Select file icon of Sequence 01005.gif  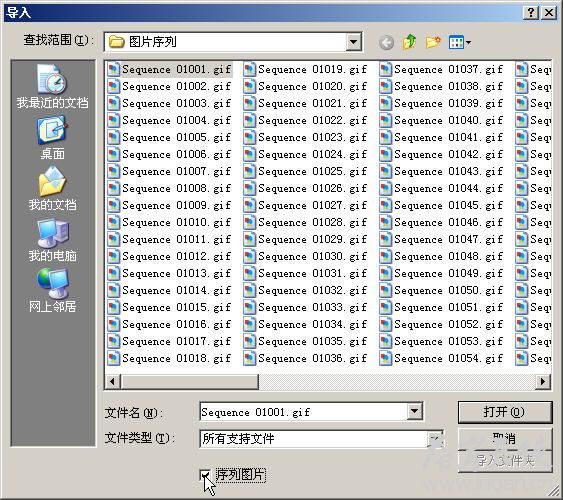[113, 137]
